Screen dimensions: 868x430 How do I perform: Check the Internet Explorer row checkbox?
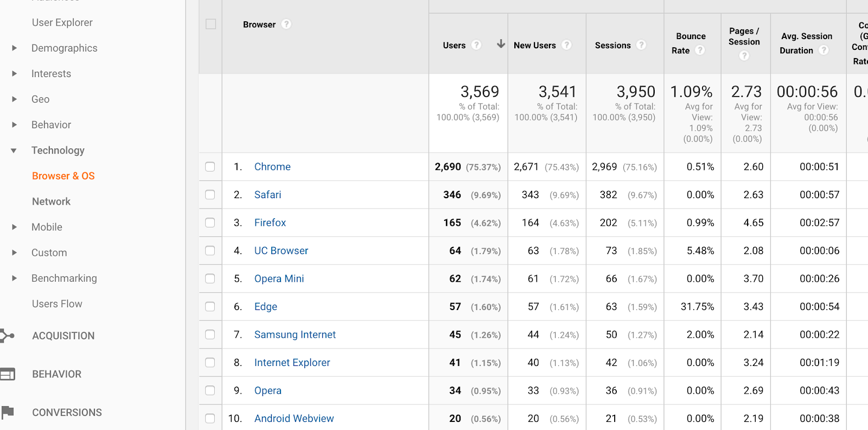[x=210, y=363]
